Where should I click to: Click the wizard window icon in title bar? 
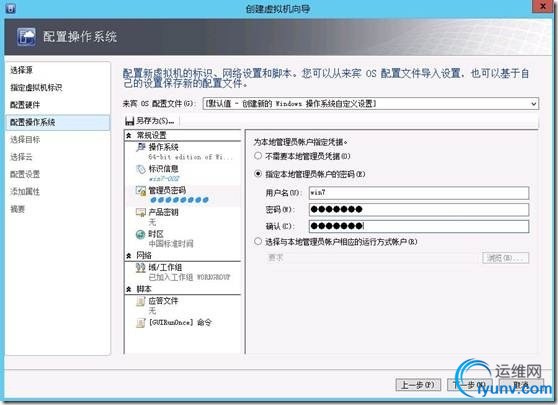pyautogui.click(x=11, y=8)
